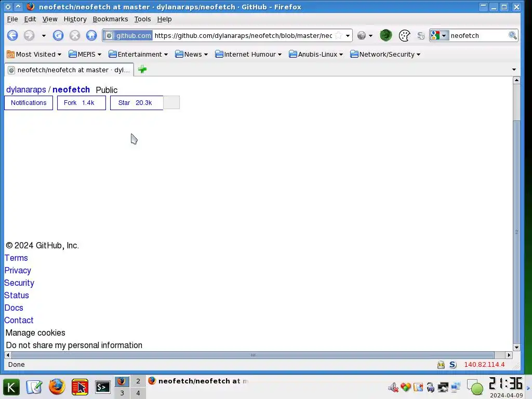Click Manage cookies text
This screenshot has height=399, width=532.
click(x=35, y=333)
